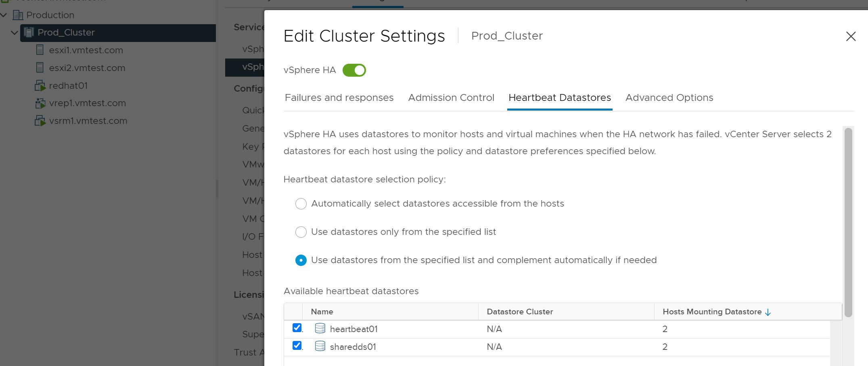Sort by Hosts Mounting Datastore arrow
The height and width of the screenshot is (366, 868).
click(x=768, y=312)
